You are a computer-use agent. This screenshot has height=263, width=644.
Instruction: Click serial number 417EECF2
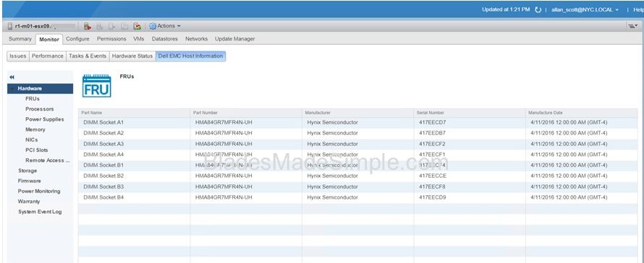[432, 144]
